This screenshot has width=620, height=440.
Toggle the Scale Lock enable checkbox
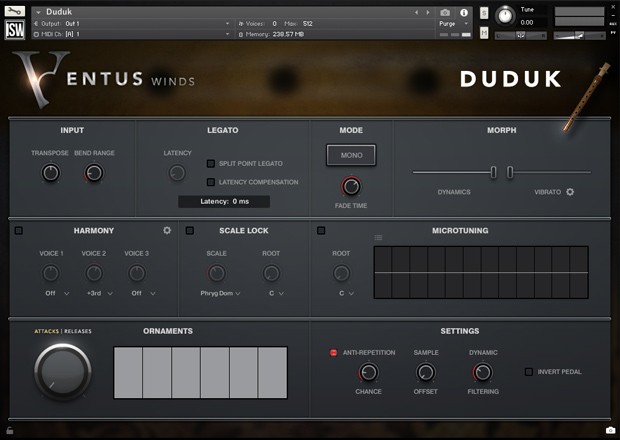click(190, 230)
